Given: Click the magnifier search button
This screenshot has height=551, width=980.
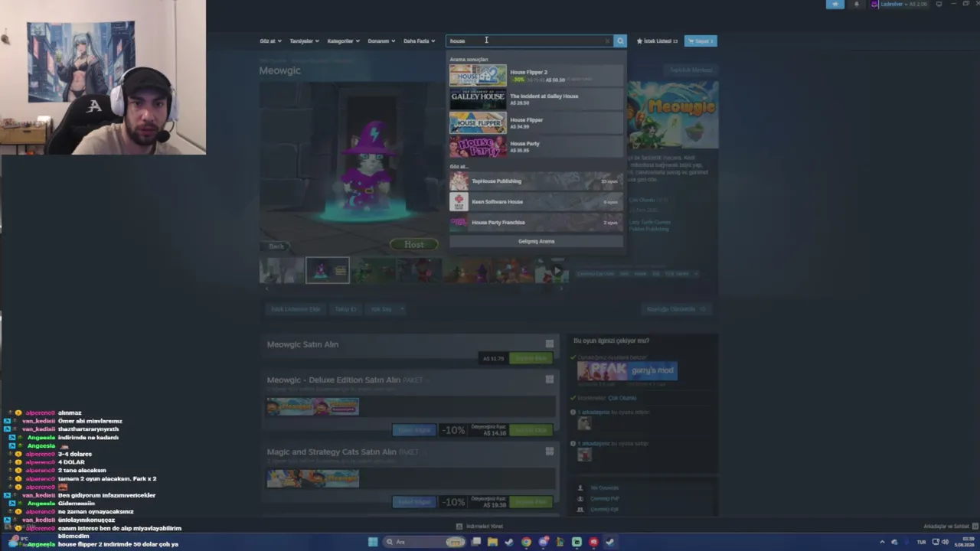Looking at the screenshot, I should 620,41.
